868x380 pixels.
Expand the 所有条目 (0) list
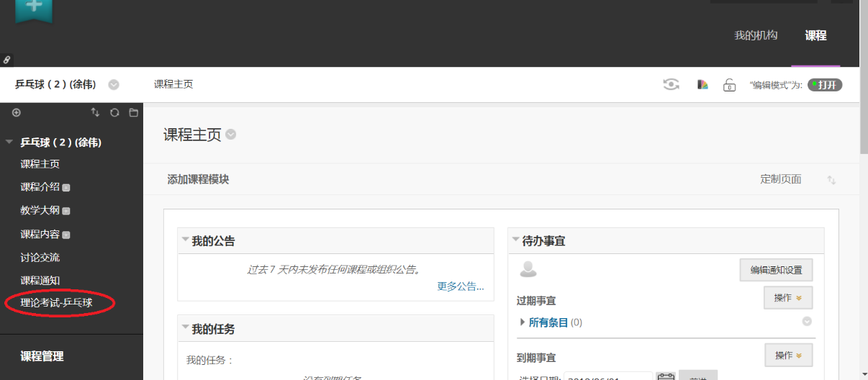(x=523, y=322)
